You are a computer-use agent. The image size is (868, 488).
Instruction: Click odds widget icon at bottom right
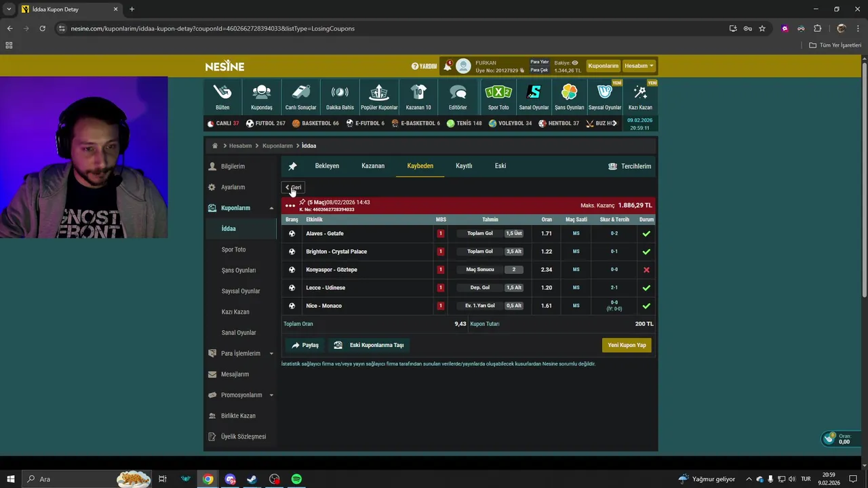pyautogui.click(x=829, y=439)
